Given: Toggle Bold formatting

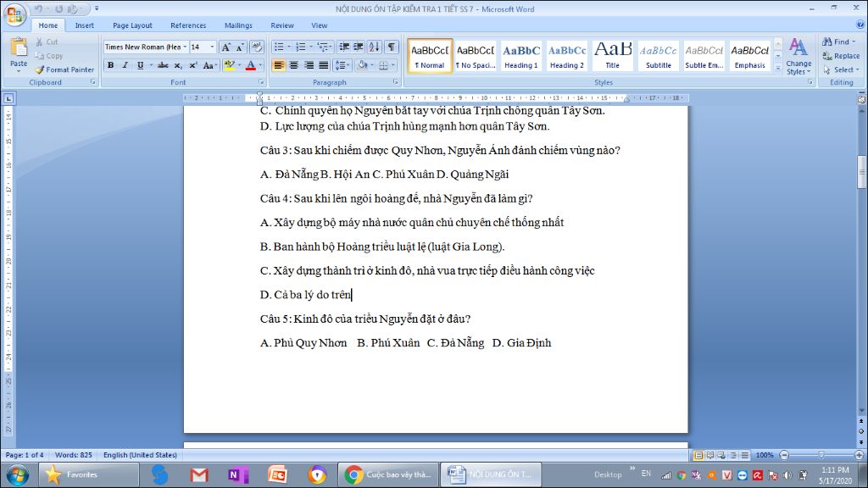Looking at the screenshot, I should 111,65.
